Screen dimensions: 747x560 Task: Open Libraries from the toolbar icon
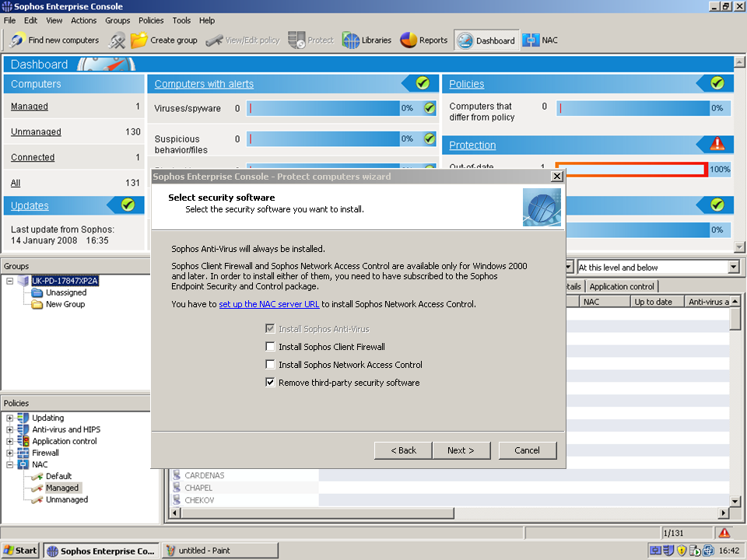click(351, 40)
